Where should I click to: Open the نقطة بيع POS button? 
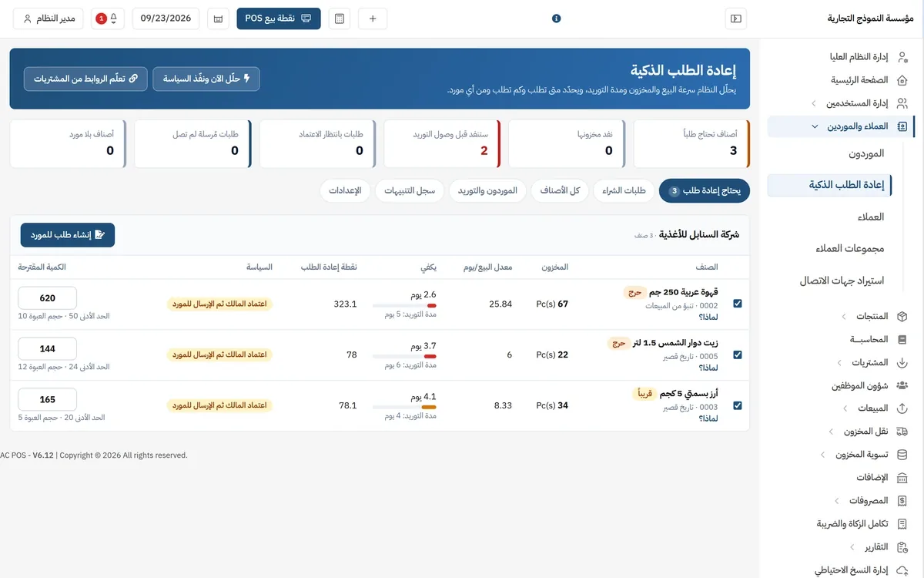click(279, 18)
